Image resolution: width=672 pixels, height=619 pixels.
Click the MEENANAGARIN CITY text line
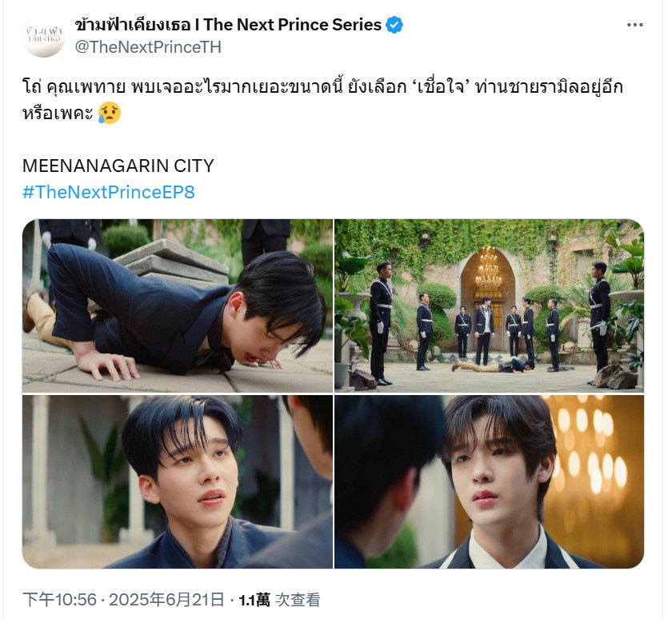[118, 166]
